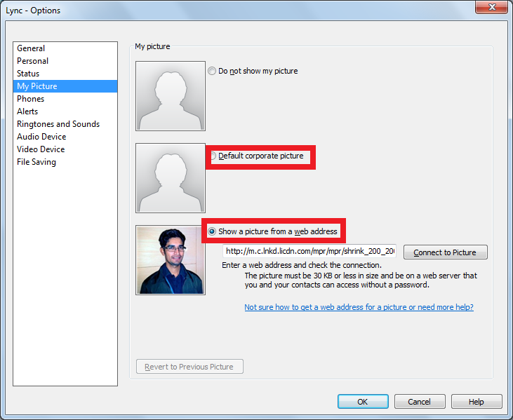Go to Phones settings
The width and height of the screenshot is (513, 420).
[65, 99]
